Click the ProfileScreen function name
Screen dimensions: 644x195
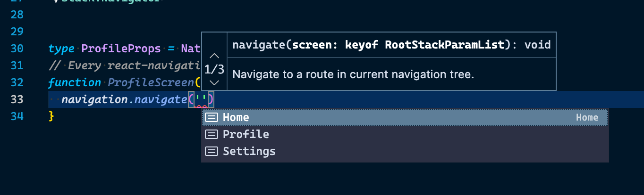click(151, 82)
